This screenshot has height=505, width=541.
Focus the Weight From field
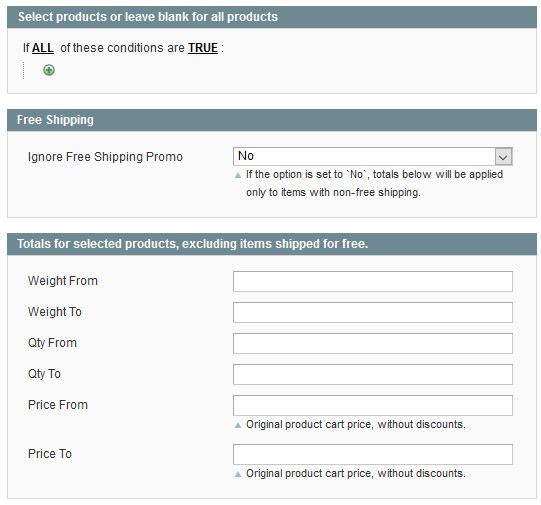[x=373, y=281]
